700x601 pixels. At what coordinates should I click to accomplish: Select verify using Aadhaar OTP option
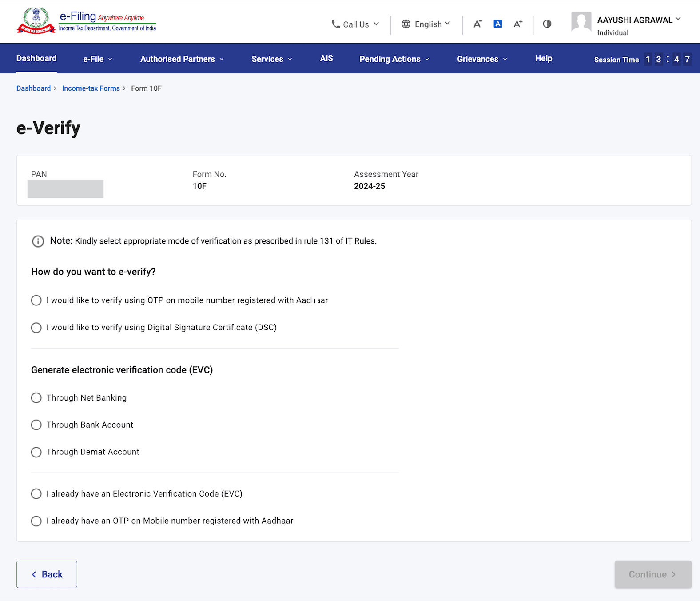click(36, 300)
